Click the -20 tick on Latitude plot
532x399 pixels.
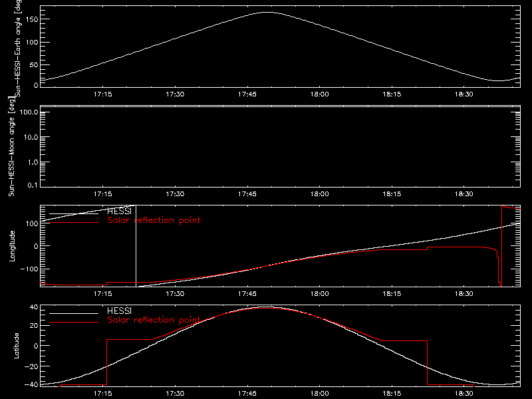[31, 366]
